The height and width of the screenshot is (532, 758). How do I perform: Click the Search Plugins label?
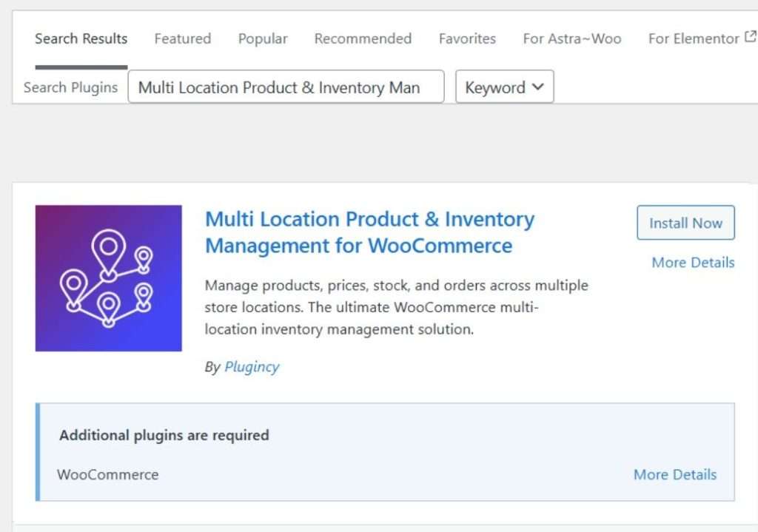70,87
